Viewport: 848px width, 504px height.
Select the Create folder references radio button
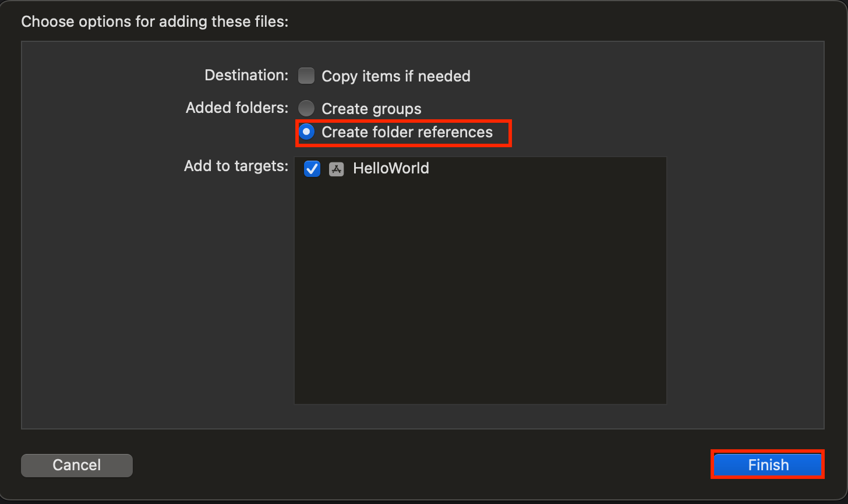(x=306, y=132)
